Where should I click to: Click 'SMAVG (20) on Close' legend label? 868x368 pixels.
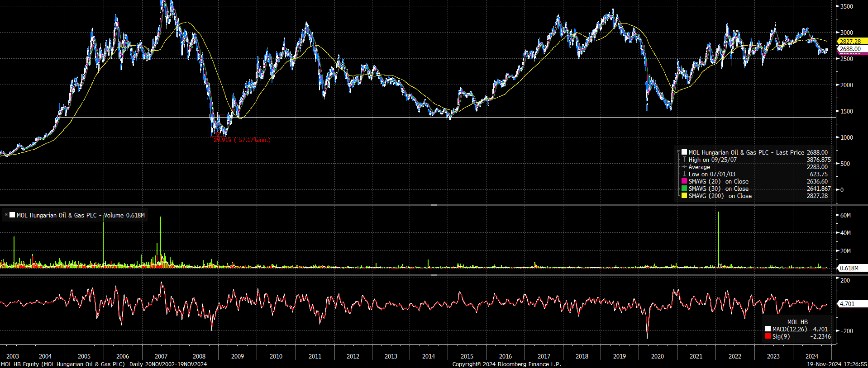[719, 181]
